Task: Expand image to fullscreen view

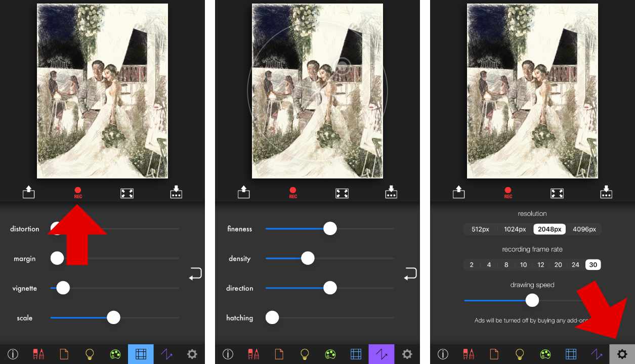Action: [127, 193]
